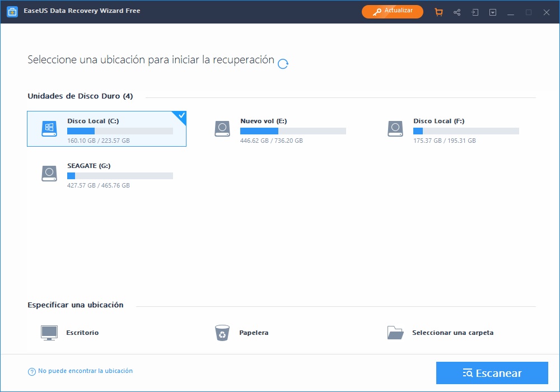Select the Nuevo vol (E:) drive icon

(222, 129)
